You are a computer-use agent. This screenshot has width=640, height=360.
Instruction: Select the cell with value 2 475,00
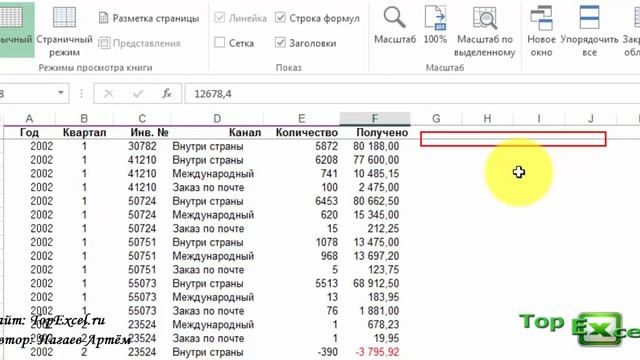click(x=375, y=187)
